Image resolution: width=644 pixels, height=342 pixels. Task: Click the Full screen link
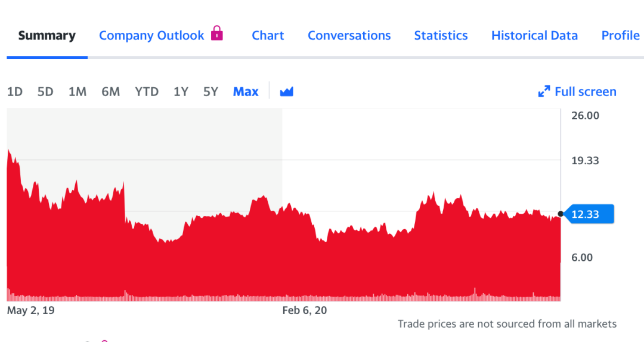(x=585, y=91)
